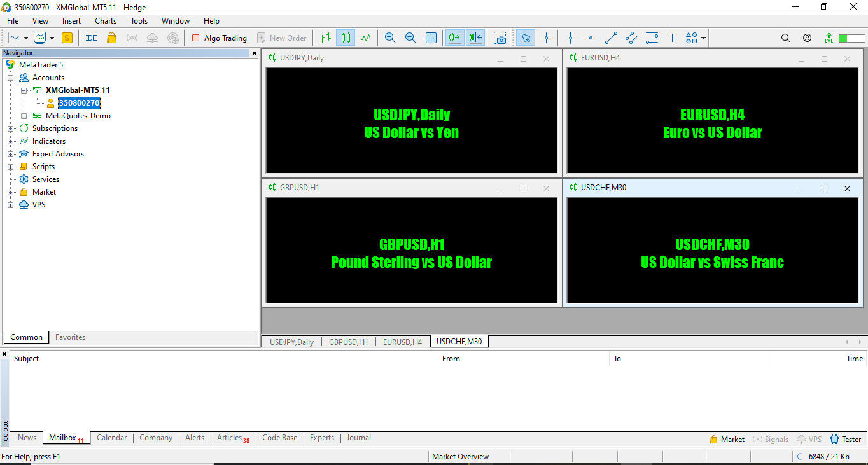The image size is (868, 465).
Task: Draw a vertical line object
Action: pos(570,38)
